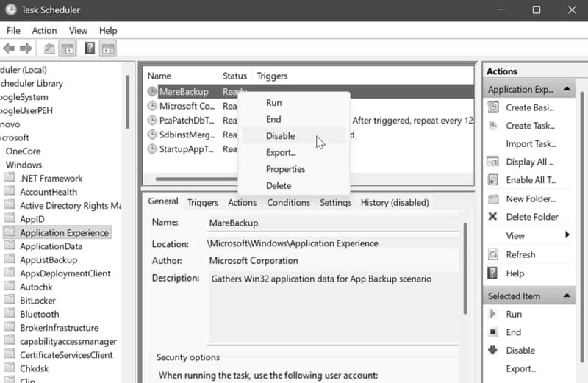Toggle the Show/Hide Action Pane icon
The height and width of the screenshot is (383, 588).
coord(108,49)
